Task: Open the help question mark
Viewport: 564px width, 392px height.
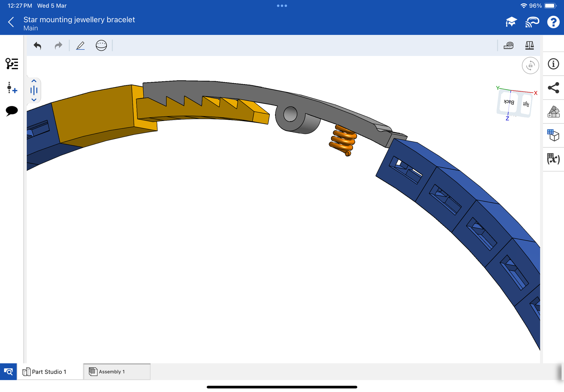Action: click(553, 22)
